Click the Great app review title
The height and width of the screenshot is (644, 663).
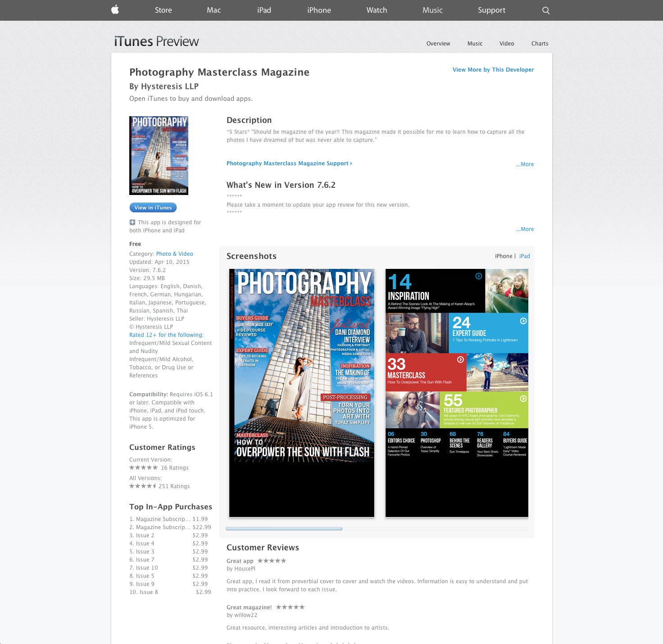click(x=240, y=561)
